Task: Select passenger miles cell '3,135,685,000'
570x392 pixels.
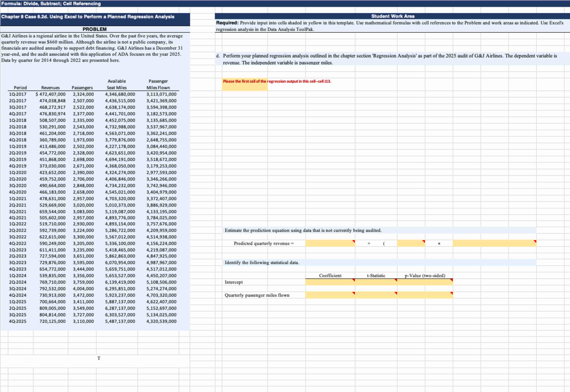Action: pyautogui.click(x=161, y=120)
